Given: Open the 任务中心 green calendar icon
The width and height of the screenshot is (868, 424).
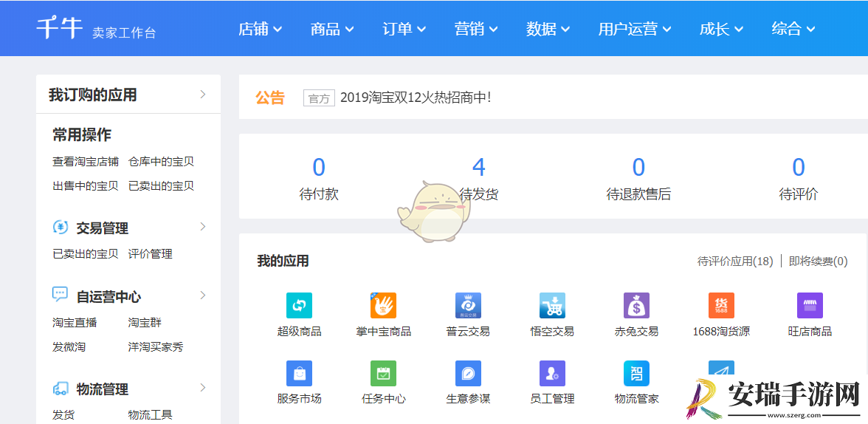Looking at the screenshot, I should (x=383, y=374).
